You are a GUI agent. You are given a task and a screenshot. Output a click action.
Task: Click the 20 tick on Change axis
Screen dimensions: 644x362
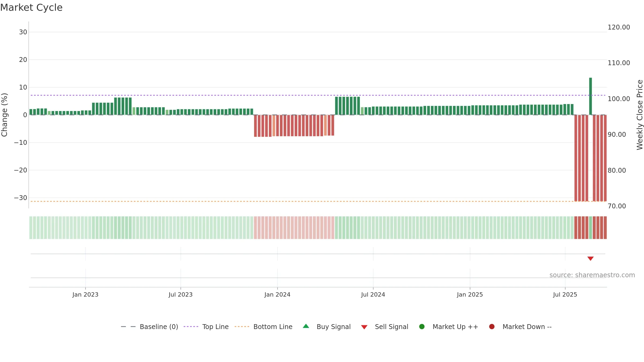[x=23, y=60]
